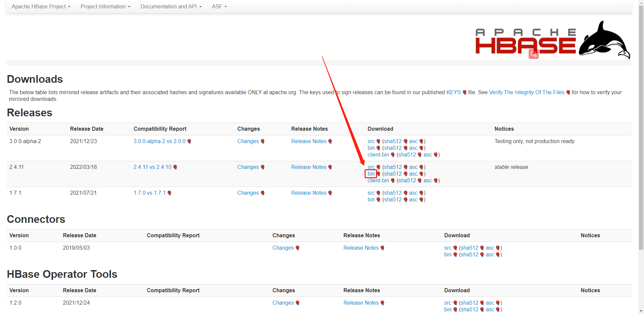This screenshot has width=644, height=314.
Task: Open Operator Tools 1.2.0 Changes
Action: pyautogui.click(x=283, y=303)
